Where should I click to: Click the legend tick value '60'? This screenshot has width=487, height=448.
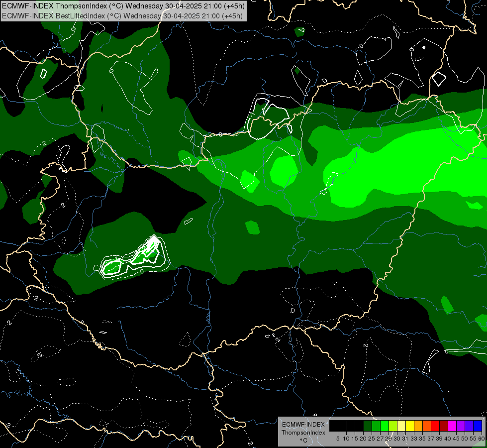coord(482,439)
